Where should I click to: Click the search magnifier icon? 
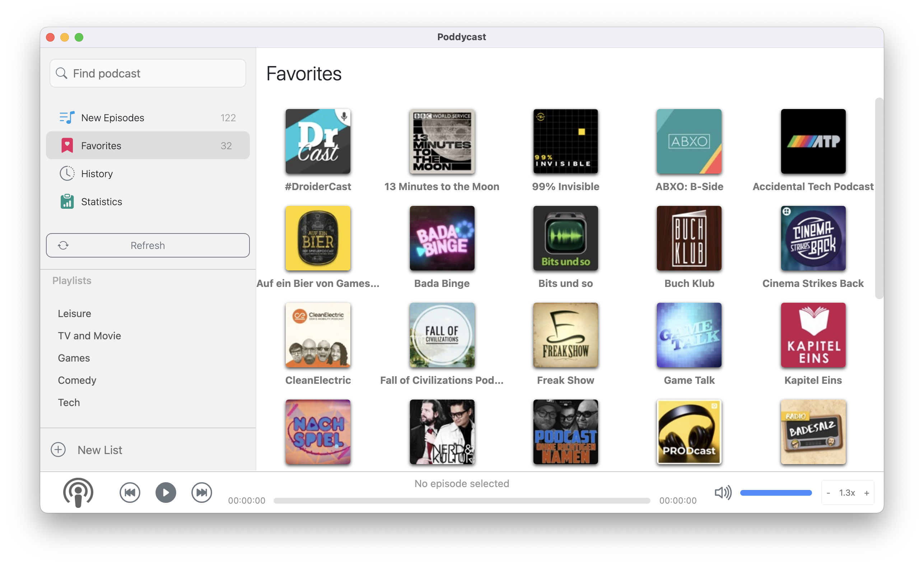pyautogui.click(x=61, y=73)
